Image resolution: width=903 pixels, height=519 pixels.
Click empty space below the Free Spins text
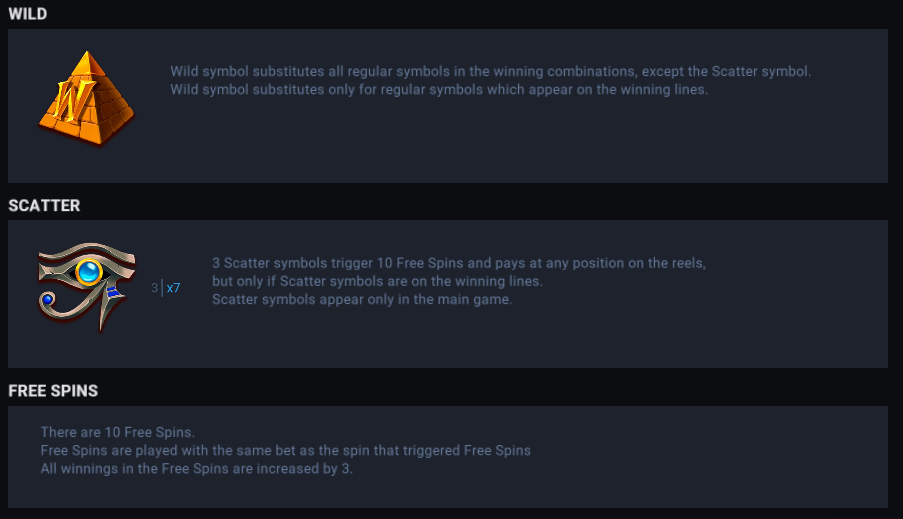coord(450,492)
